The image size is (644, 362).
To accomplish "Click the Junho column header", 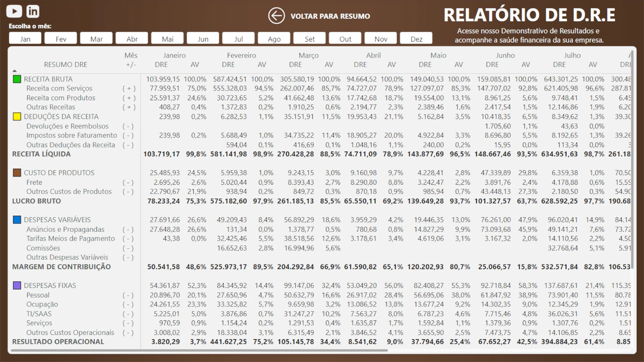I will (x=505, y=56).
